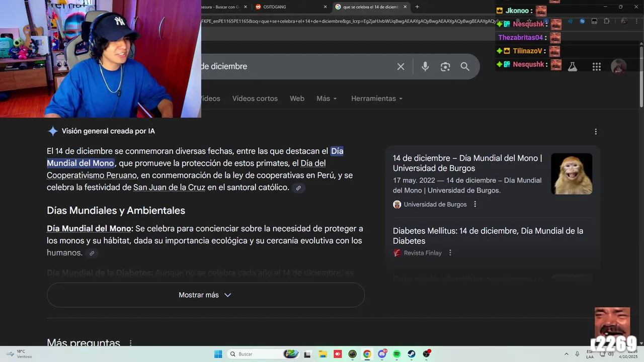The height and width of the screenshot is (362, 644).
Task: Open highlighted Día Mundial del Mono link
Action: [x=195, y=157]
